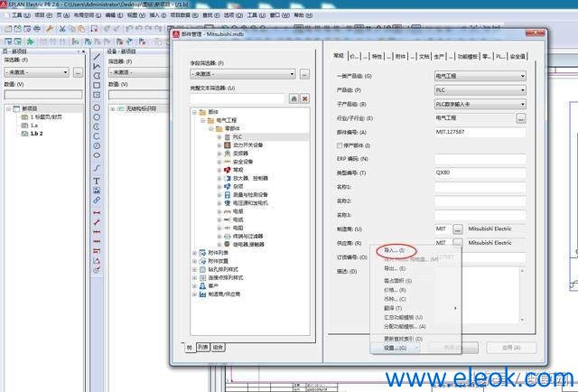
Task: Select the insert image tool icon
Action: coord(97,191)
